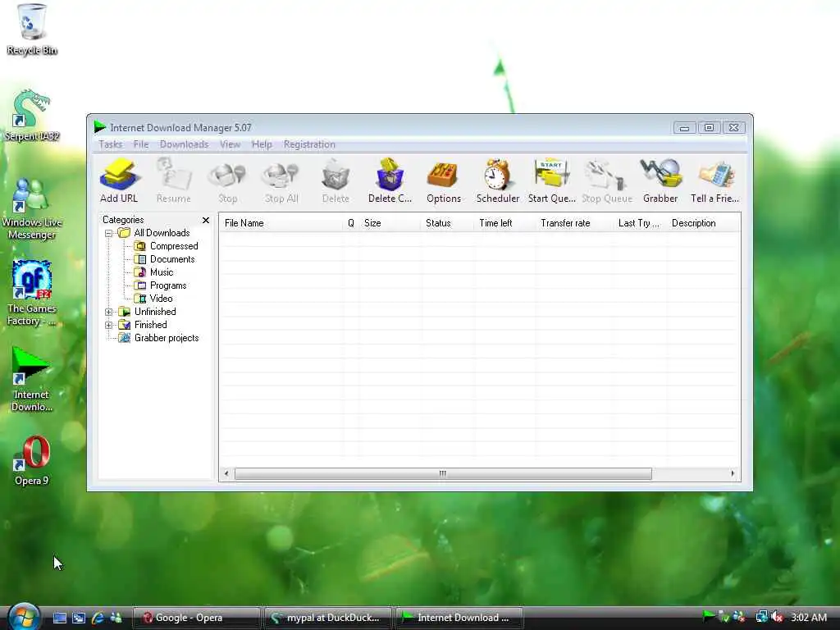Collapse the All Downloads tree node

(x=109, y=233)
